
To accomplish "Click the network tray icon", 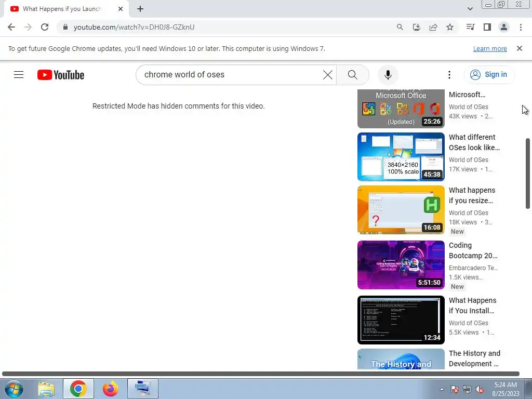I will click(467, 389).
